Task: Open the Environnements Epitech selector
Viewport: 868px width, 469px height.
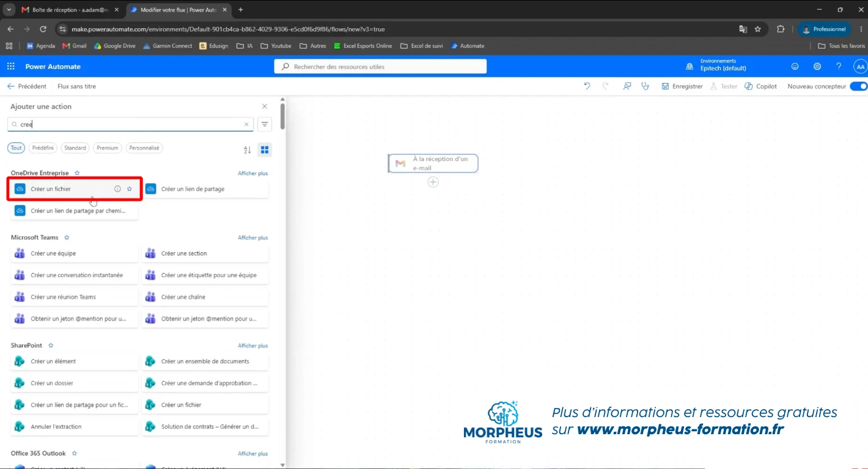Action: (716, 65)
